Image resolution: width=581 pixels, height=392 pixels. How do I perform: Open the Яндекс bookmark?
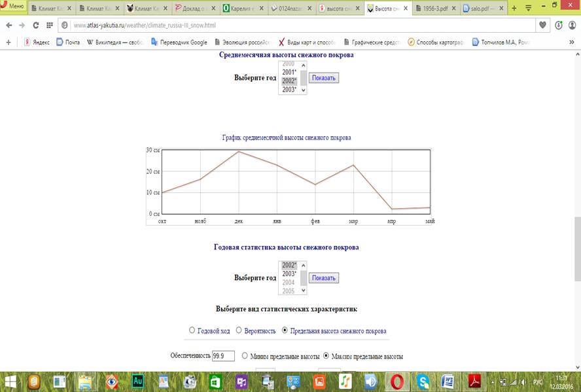click(x=37, y=43)
